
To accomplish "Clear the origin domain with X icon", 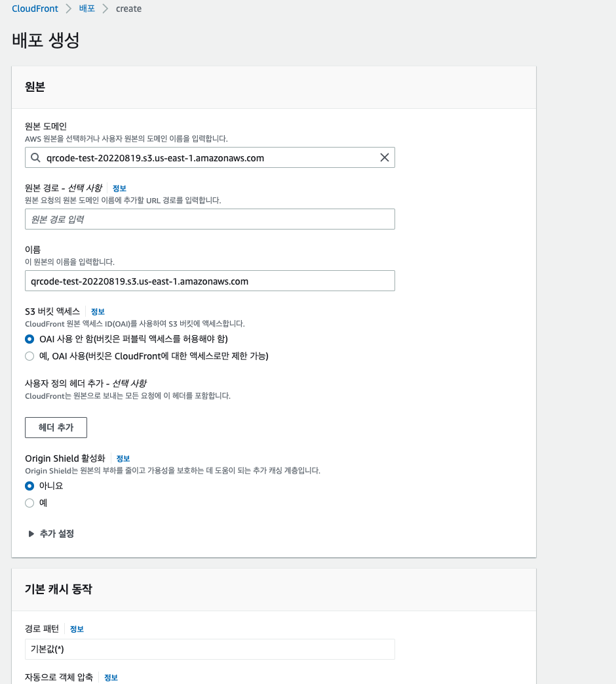I will pos(384,157).
